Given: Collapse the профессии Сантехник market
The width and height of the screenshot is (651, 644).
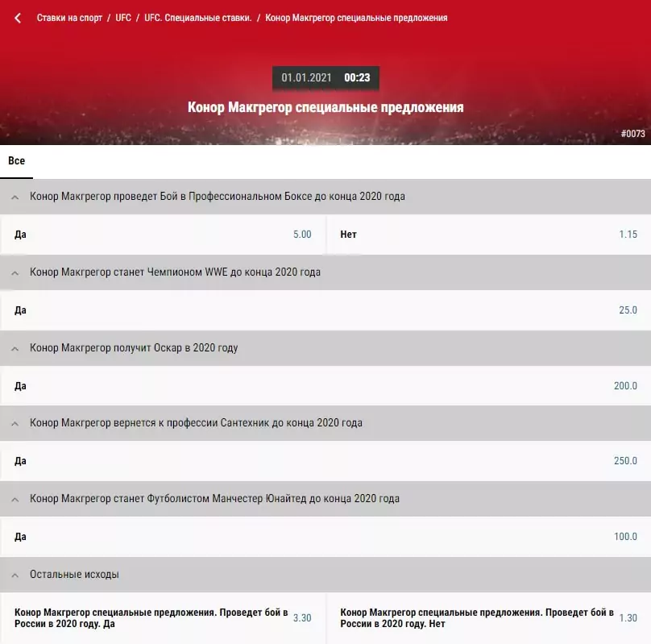Looking at the screenshot, I should [325, 423].
